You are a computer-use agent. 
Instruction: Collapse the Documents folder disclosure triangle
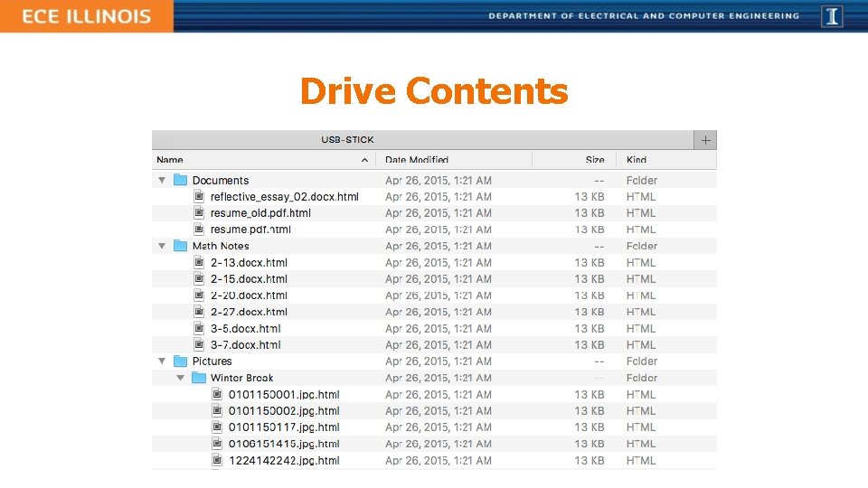pos(162,181)
